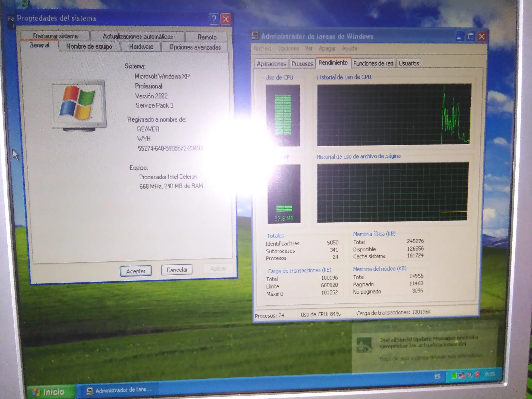Switch to the Funciones de red tab
Viewport: 532px width, 399px height.
point(373,63)
